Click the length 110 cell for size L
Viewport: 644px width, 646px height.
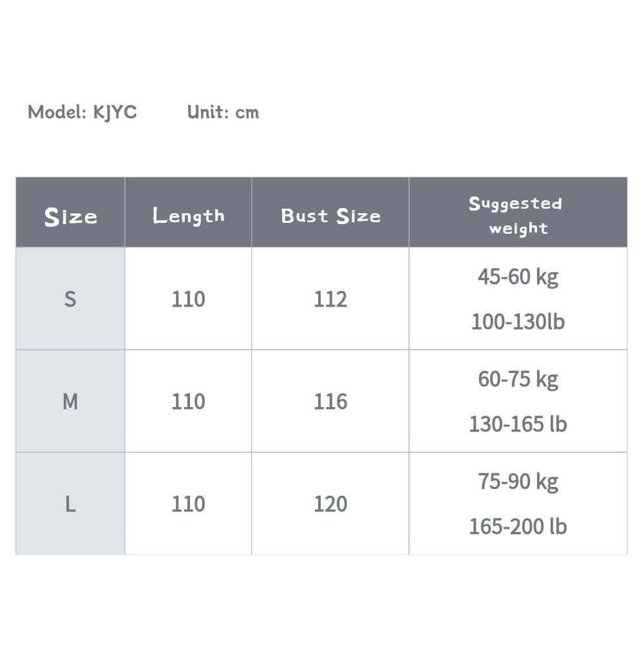click(x=188, y=504)
